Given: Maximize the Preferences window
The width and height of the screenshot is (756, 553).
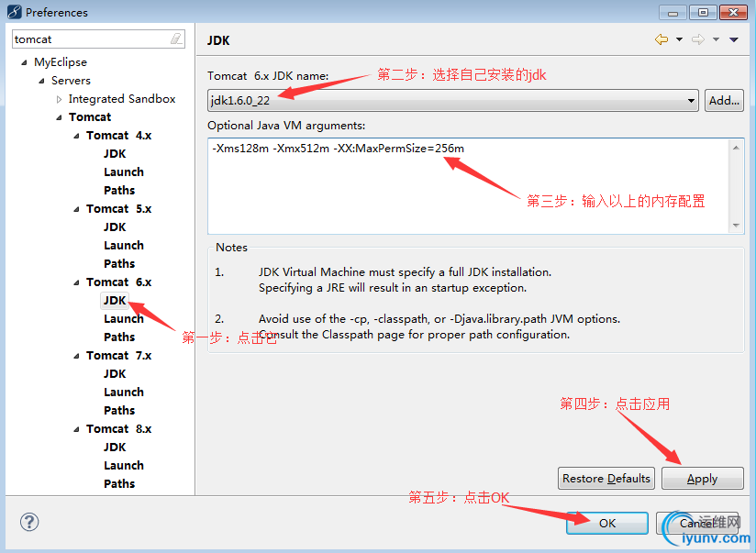Looking at the screenshot, I should pos(703,13).
